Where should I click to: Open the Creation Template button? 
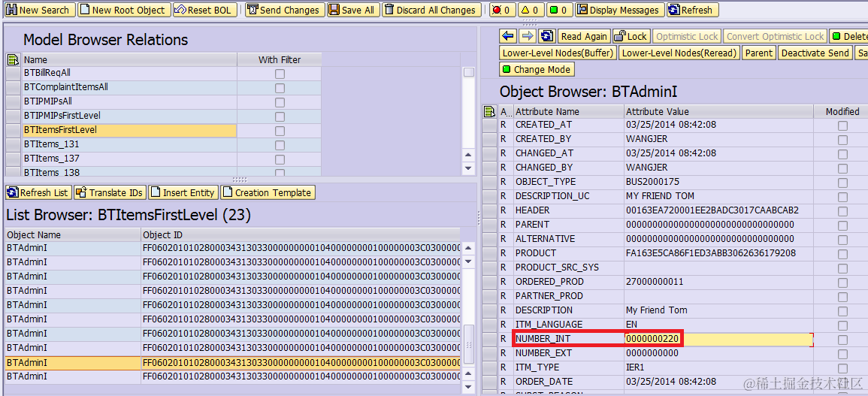[268, 192]
